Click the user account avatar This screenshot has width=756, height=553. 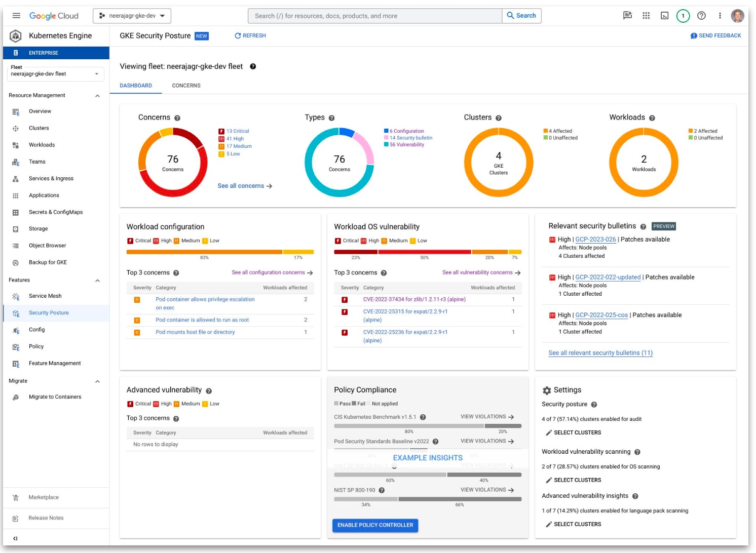pos(738,16)
